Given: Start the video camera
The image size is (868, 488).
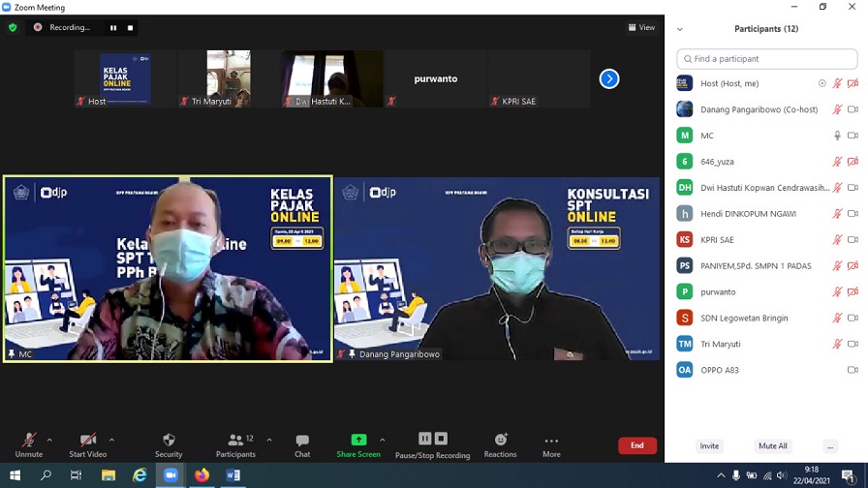Looking at the screenshot, I should click(88, 445).
